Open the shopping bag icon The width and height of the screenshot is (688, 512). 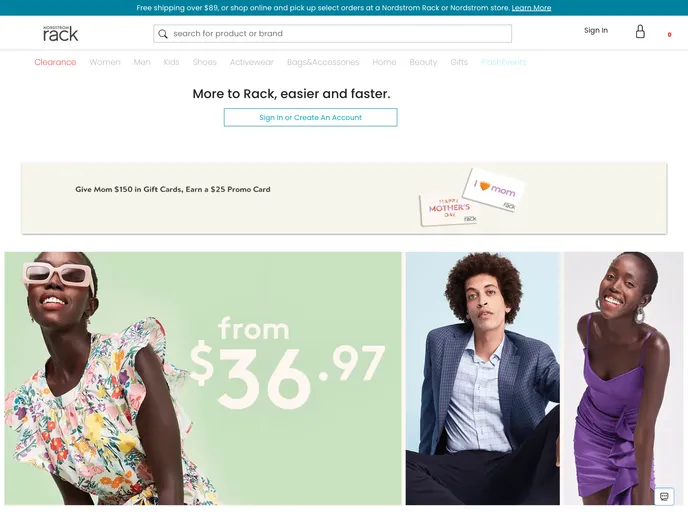click(x=640, y=31)
